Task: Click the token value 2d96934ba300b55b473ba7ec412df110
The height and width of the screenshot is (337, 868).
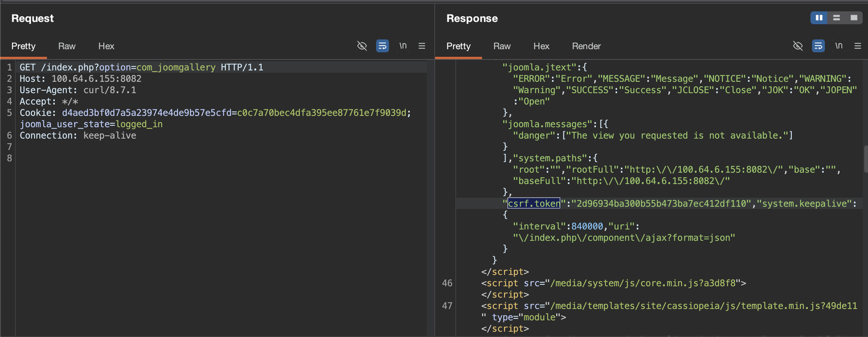Action: click(x=661, y=204)
